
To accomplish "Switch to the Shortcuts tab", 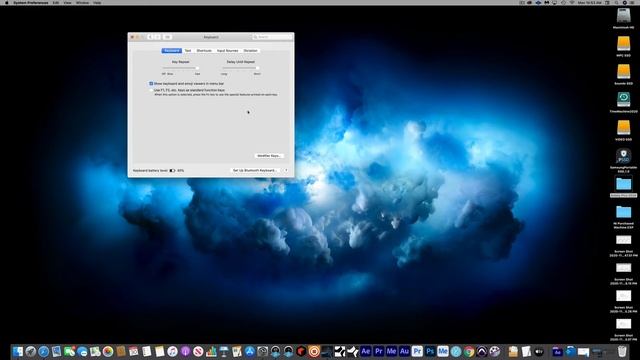I will [x=204, y=51].
